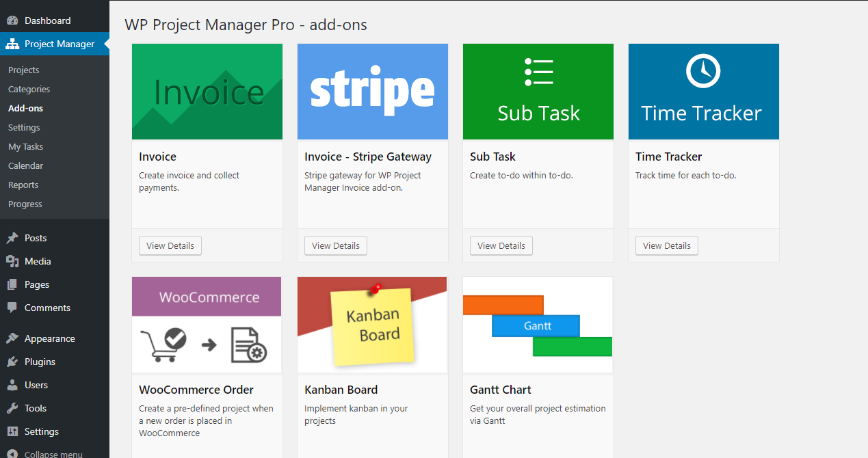Click the green Invoice banner image
Screen dimensions: 868x458
pos(207,92)
